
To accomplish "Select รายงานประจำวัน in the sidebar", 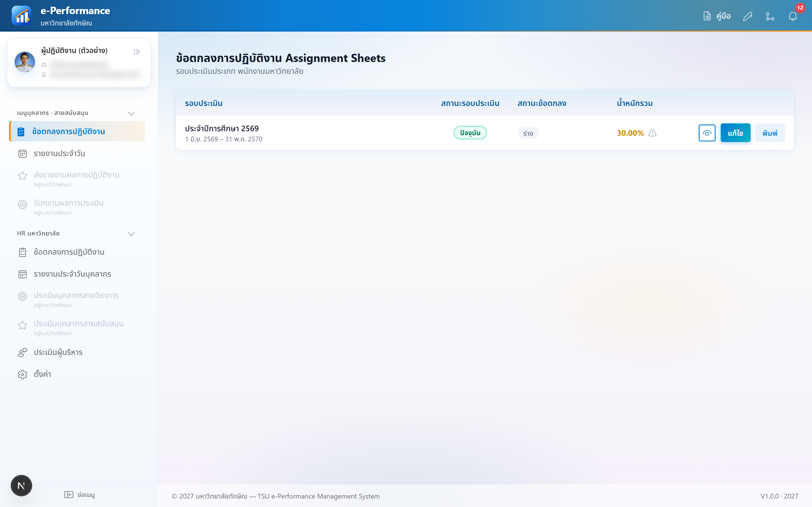I will (x=77, y=153).
